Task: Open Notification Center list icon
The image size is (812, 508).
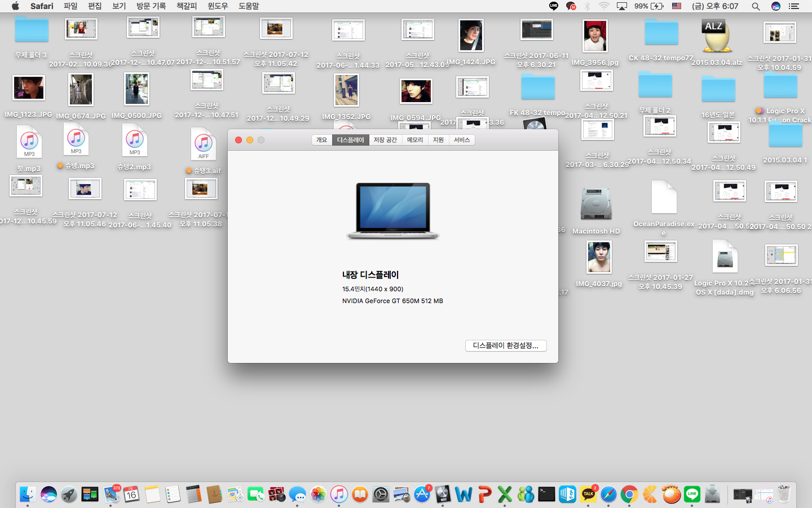Action: pyautogui.click(x=794, y=6)
